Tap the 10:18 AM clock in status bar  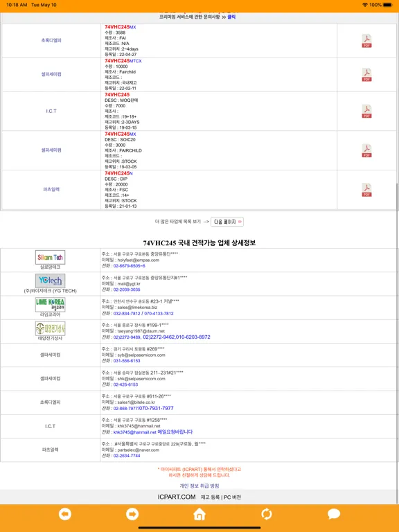pos(17,5)
